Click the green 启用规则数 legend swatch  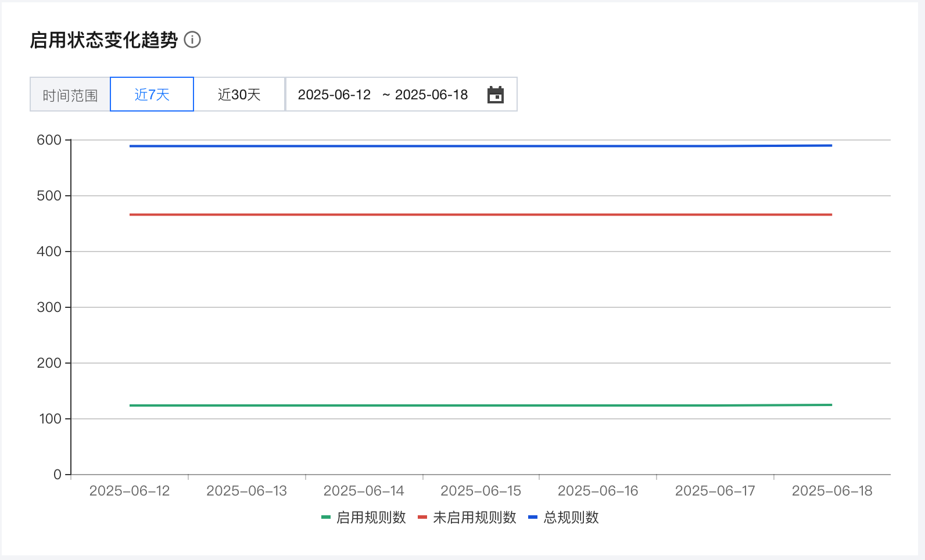click(x=326, y=517)
